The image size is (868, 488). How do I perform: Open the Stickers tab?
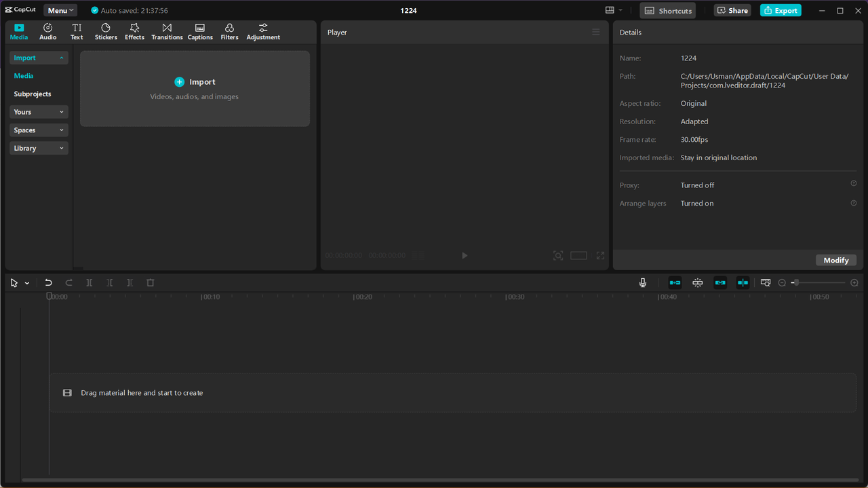[106, 32]
